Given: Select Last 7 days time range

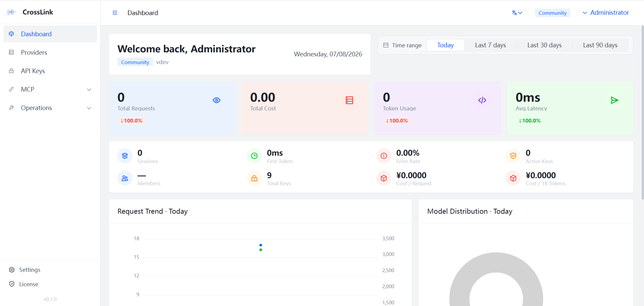Looking at the screenshot, I should point(490,45).
